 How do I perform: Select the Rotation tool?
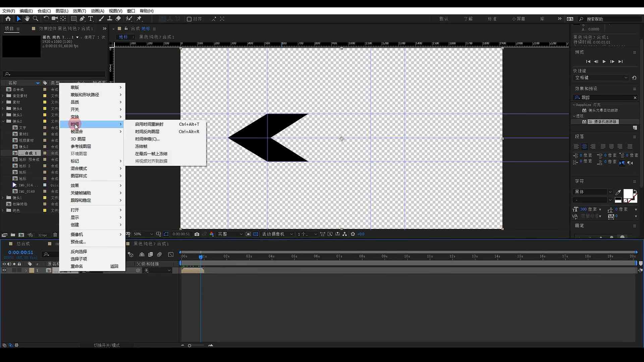click(x=46, y=19)
